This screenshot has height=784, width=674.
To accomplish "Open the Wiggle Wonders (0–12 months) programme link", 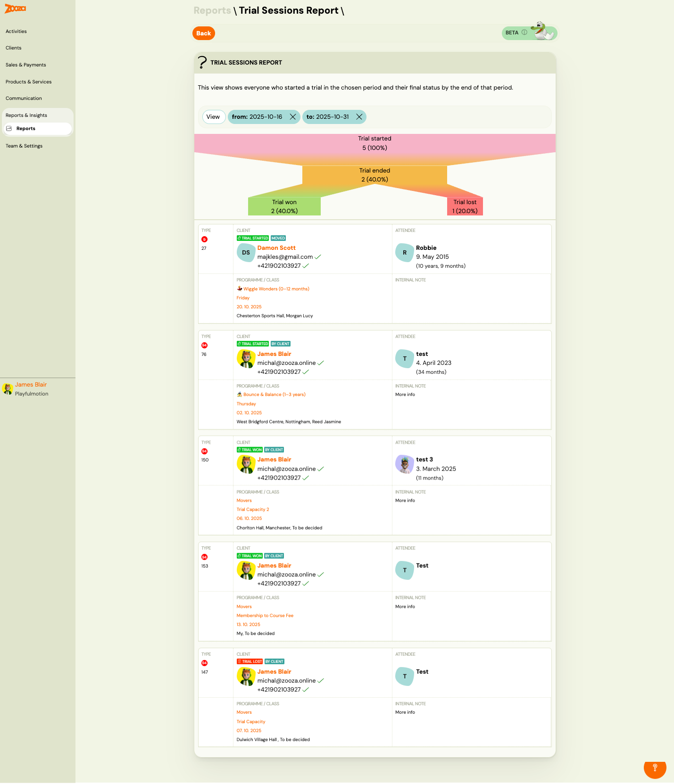I will coord(276,289).
